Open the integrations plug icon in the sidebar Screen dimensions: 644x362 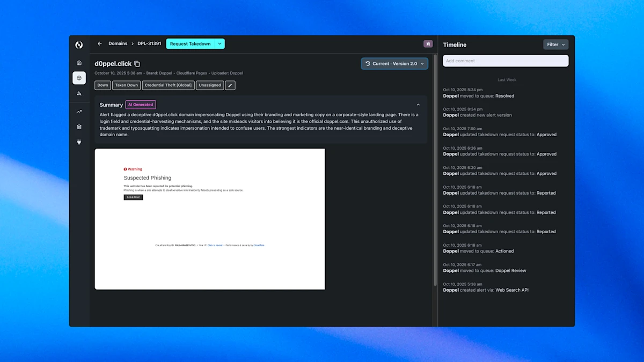pyautogui.click(x=79, y=142)
